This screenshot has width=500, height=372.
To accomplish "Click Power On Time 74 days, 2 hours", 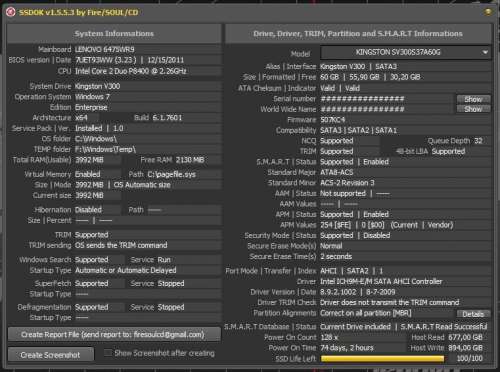I will coord(347,348).
